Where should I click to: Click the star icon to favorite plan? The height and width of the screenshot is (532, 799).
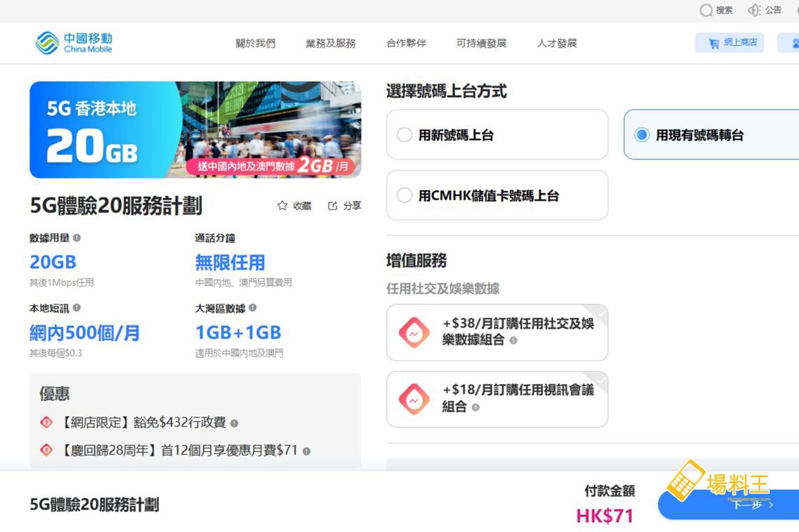(x=282, y=206)
